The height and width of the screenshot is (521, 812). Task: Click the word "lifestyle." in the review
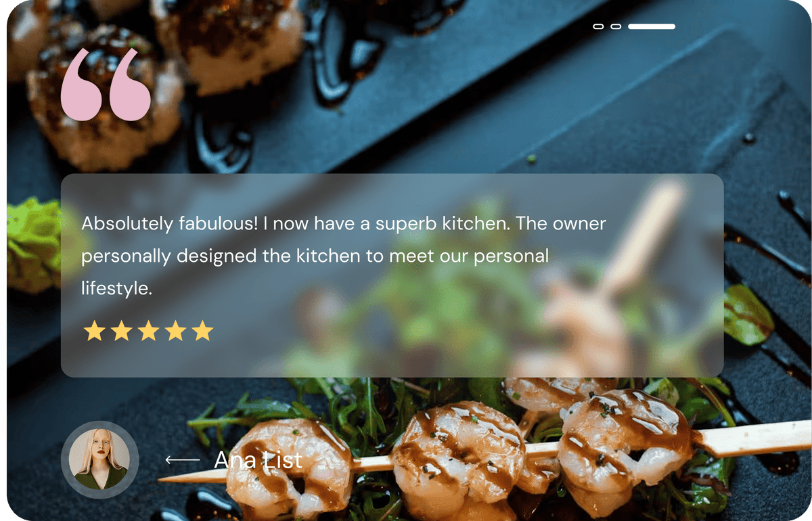pos(116,289)
